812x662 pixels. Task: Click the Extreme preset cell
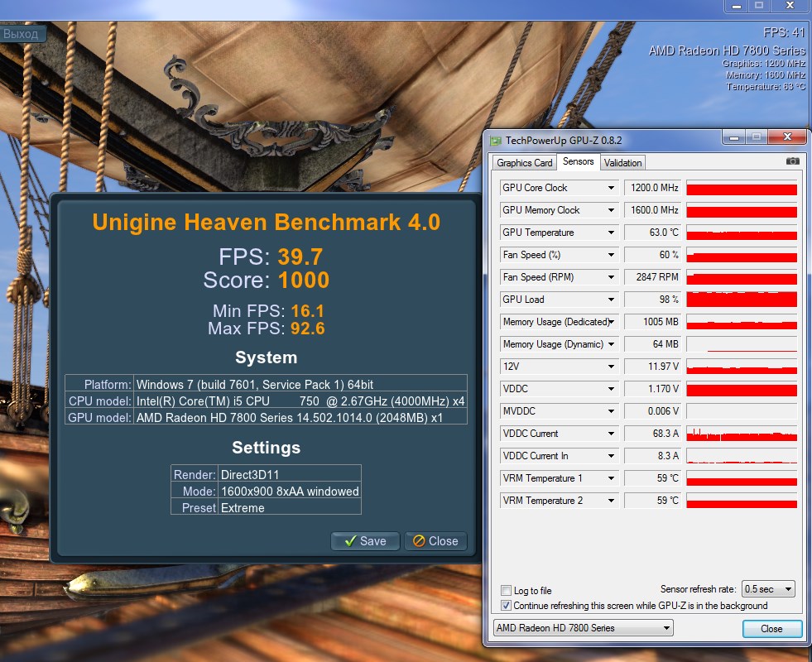(290, 508)
